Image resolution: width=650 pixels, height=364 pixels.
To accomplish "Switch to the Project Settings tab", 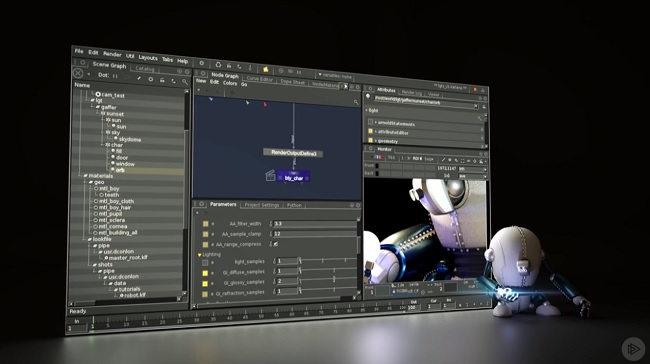I will tap(262, 205).
